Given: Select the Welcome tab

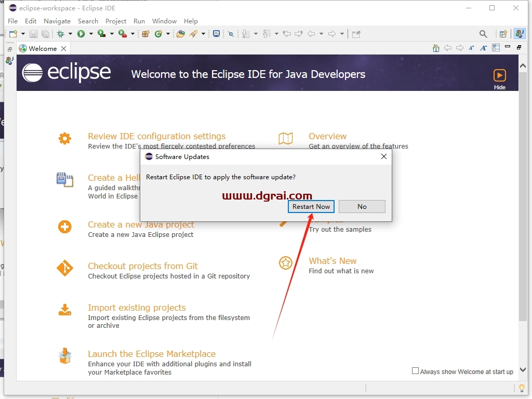Looking at the screenshot, I should (43, 48).
